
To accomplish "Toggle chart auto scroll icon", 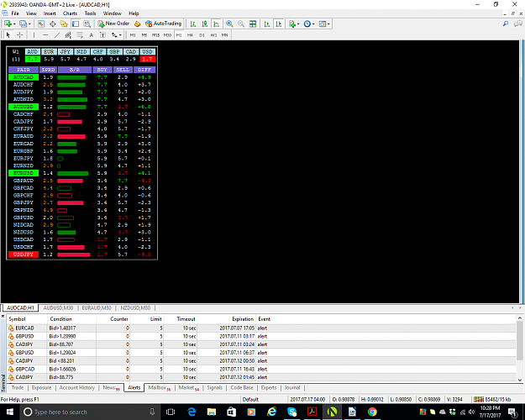I will (267, 24).
